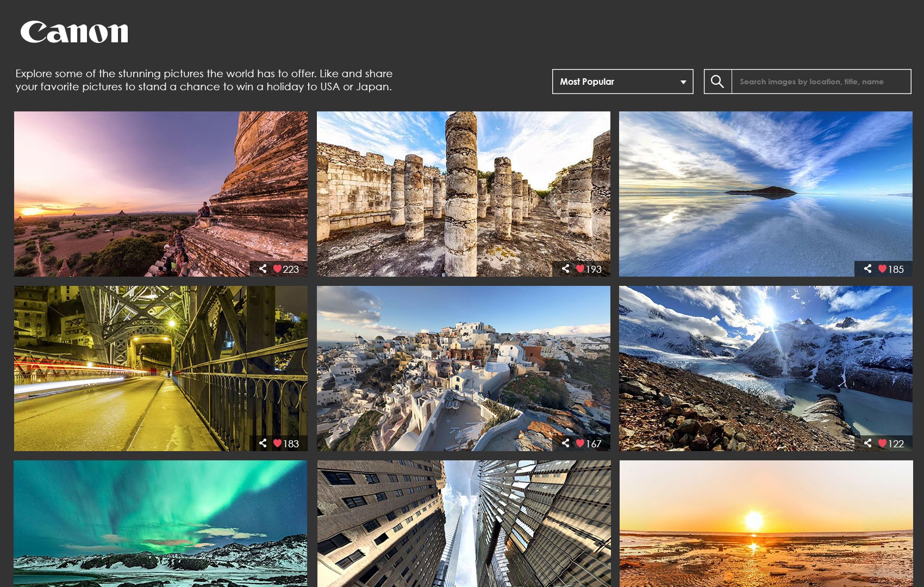Viewport: 924px width, 587px height.
Task: Like the hillside town photo showing 167
Action: [580, 443]
